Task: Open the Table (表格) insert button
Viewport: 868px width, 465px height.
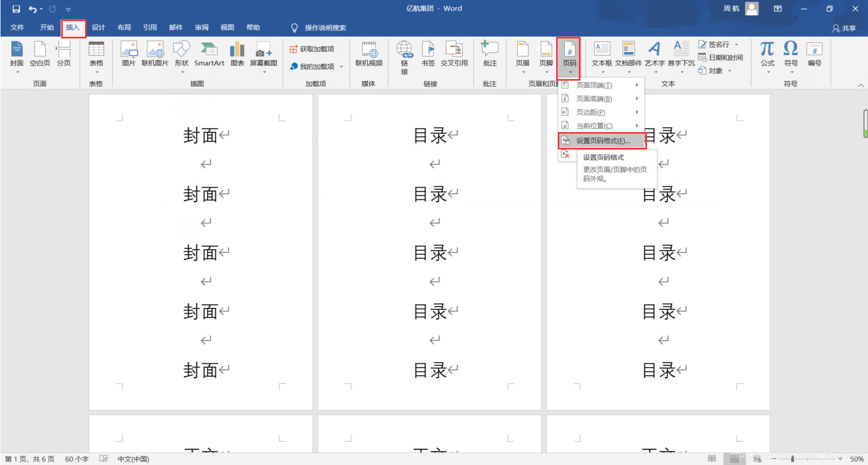Action: (96, 56)
